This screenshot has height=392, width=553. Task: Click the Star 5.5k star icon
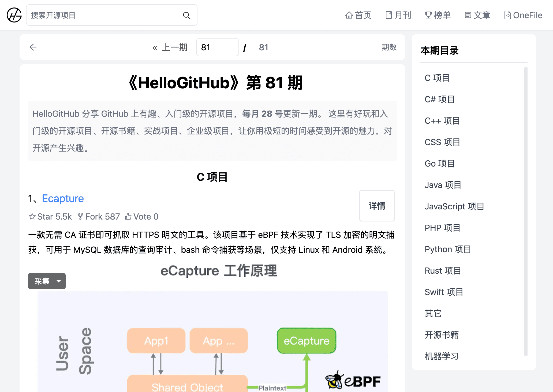[32, 216]
